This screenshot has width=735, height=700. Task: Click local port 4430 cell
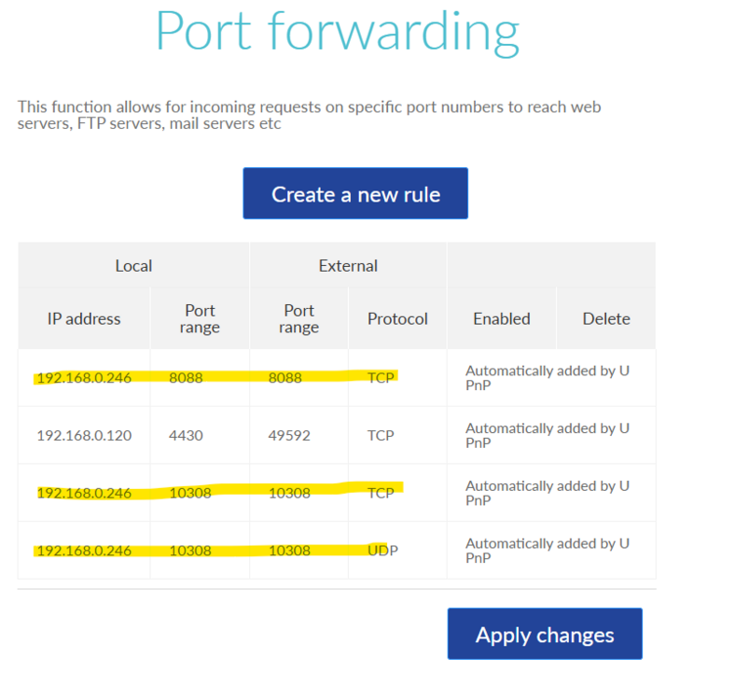(x=186, y=436)
